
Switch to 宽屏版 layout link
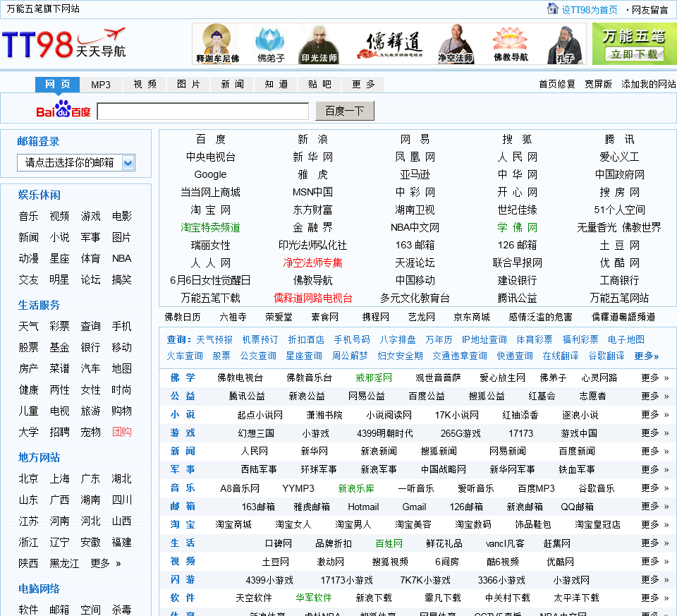(x=598, y=84)
